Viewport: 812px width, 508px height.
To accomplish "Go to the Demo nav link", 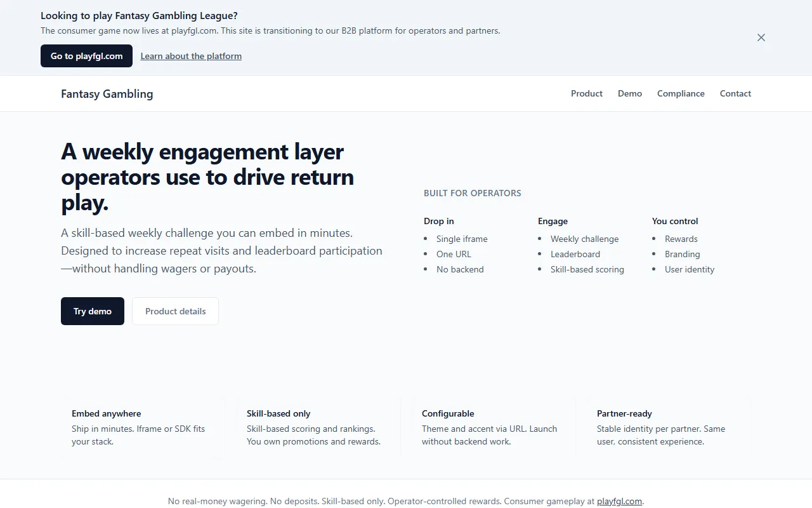I will click(629, 93).
